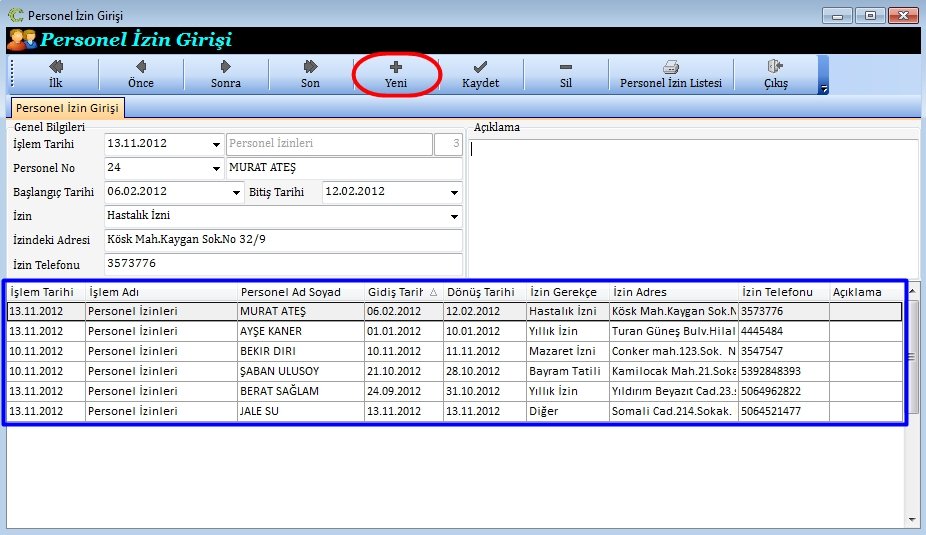Delete the record with Sil

[565, 75]
